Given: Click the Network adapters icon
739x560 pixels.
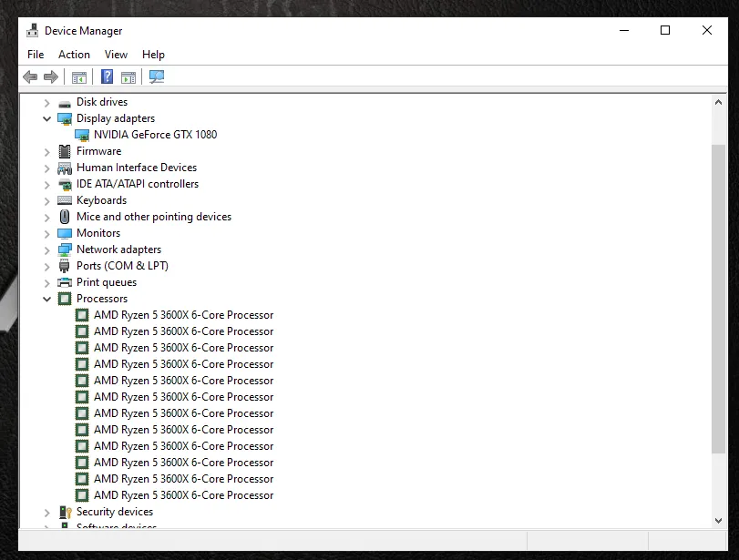Looking at the screenshot, I should (x=64, y=249).
